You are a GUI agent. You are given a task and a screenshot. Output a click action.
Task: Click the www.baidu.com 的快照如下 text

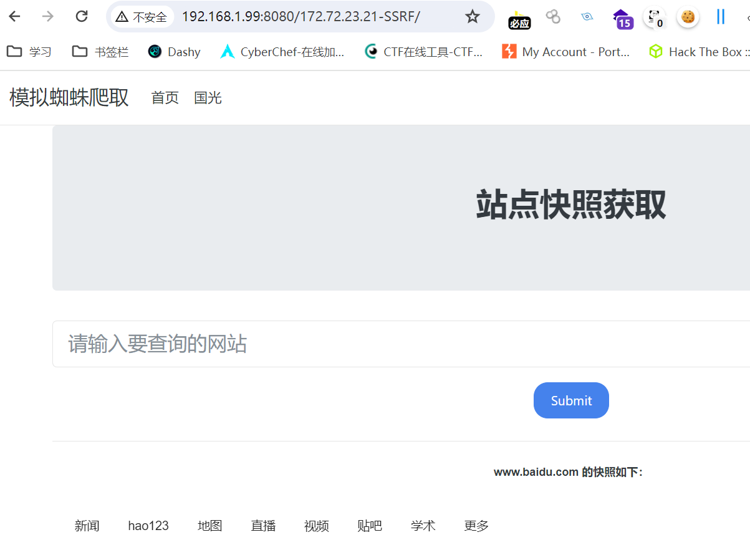(x=568, y=472)
